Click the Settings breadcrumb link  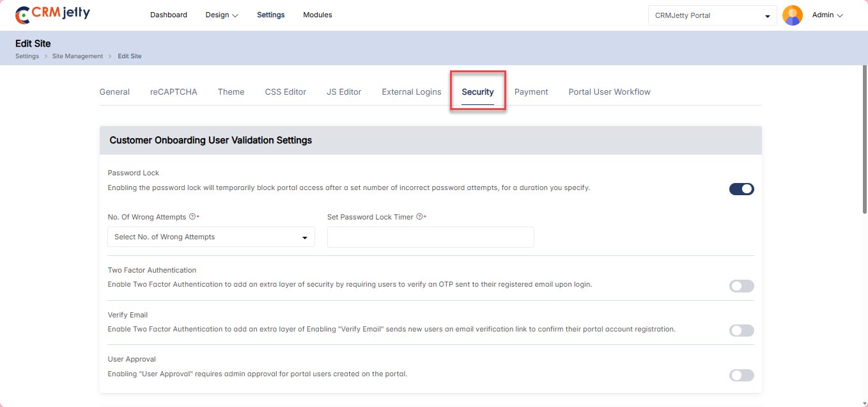[27, 56]
